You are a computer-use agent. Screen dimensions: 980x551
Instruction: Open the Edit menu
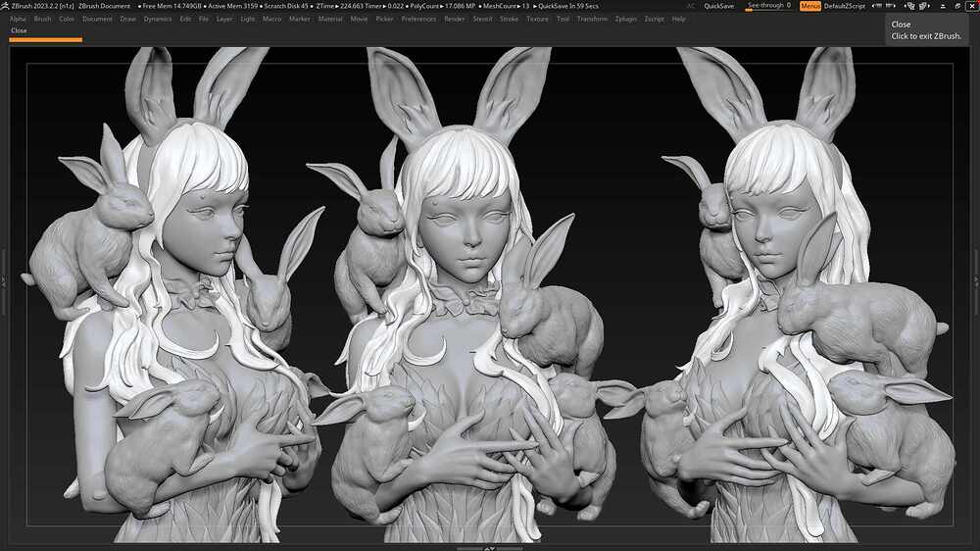pyautogui.click(x=185, y=19)
